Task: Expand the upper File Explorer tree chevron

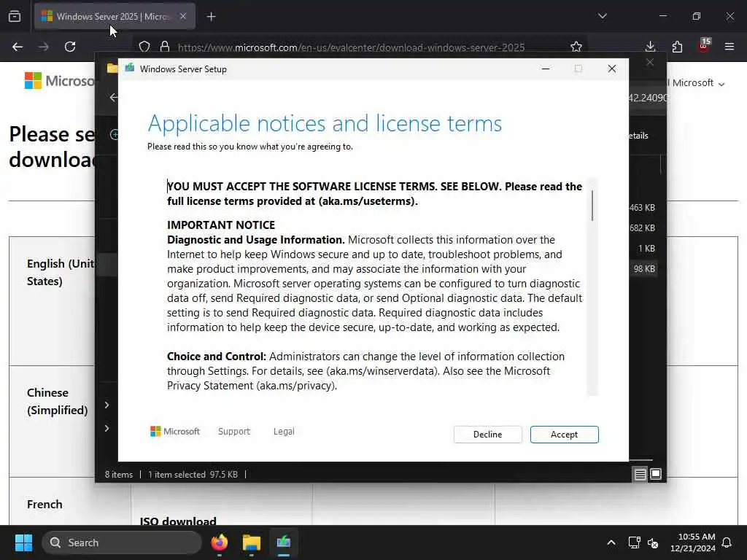Action: pyautogui.click(x=107, y=405)
